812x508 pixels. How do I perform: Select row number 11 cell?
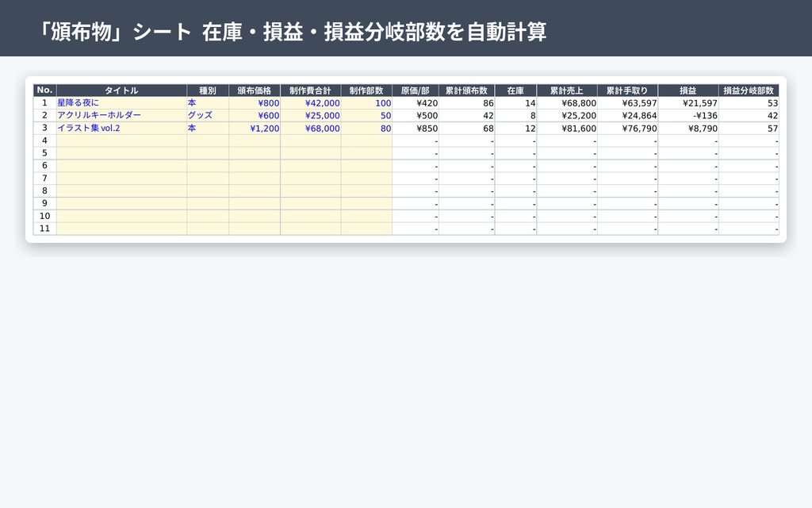(x=45, y=229)
